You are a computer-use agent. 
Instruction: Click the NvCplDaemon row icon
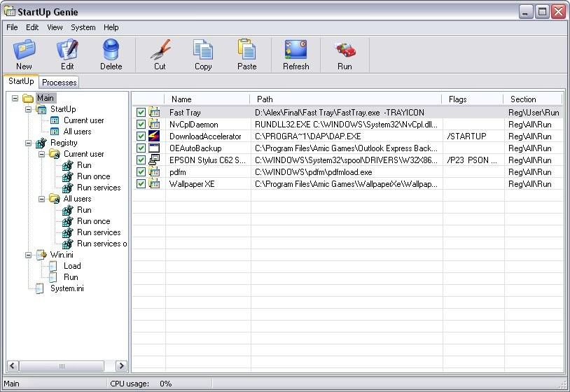(x=154, y=124)
